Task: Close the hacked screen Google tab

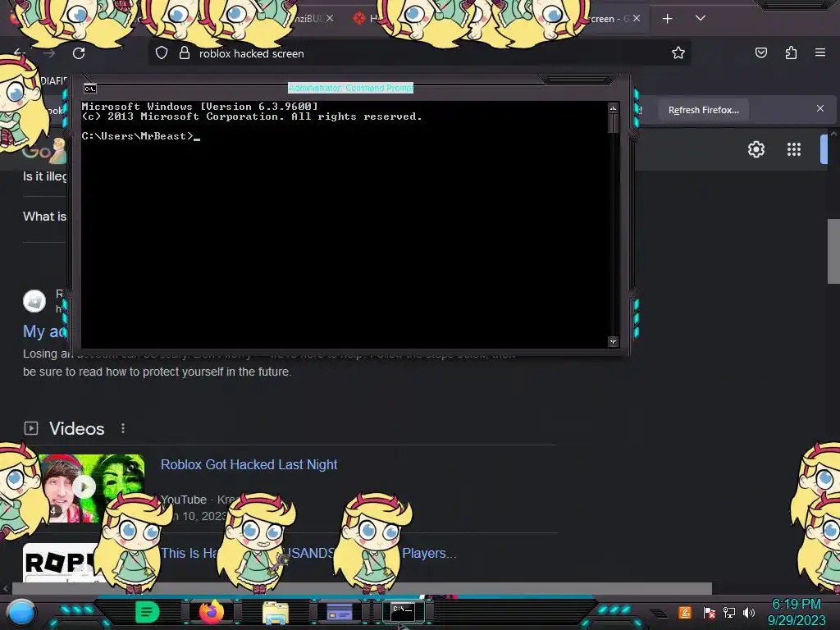Action: pos(637,18)
